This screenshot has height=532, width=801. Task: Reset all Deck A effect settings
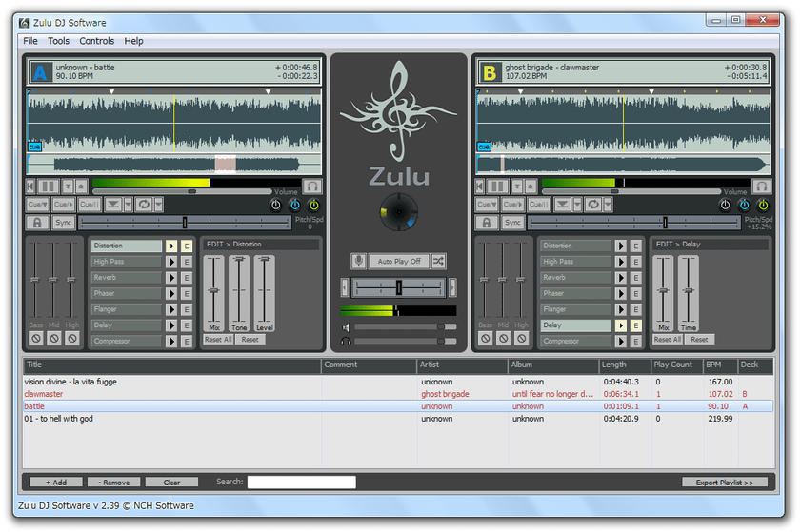tap(218, 340)
